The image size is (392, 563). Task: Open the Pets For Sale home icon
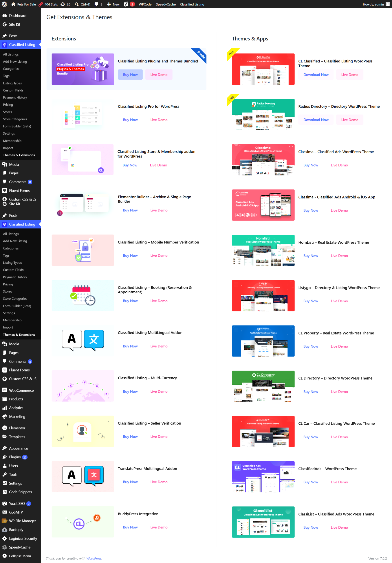click(13, 4)
